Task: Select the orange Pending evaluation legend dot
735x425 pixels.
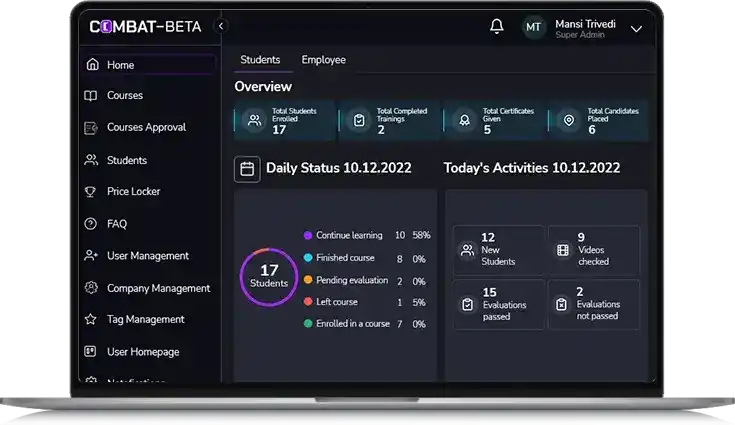Action: (308, 280)
